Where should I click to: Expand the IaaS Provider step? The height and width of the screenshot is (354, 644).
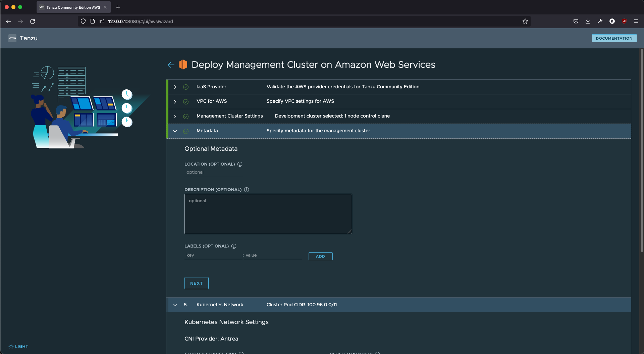(175, 87)
